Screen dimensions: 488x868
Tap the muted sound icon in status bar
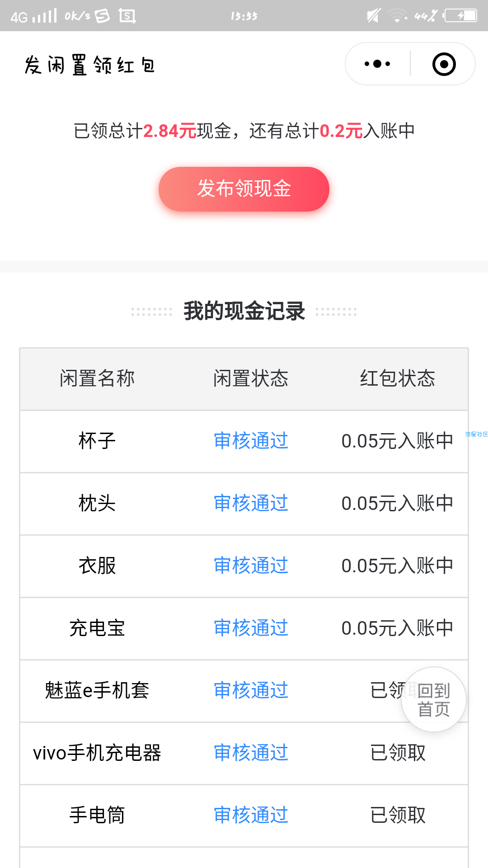coord(374,16)
